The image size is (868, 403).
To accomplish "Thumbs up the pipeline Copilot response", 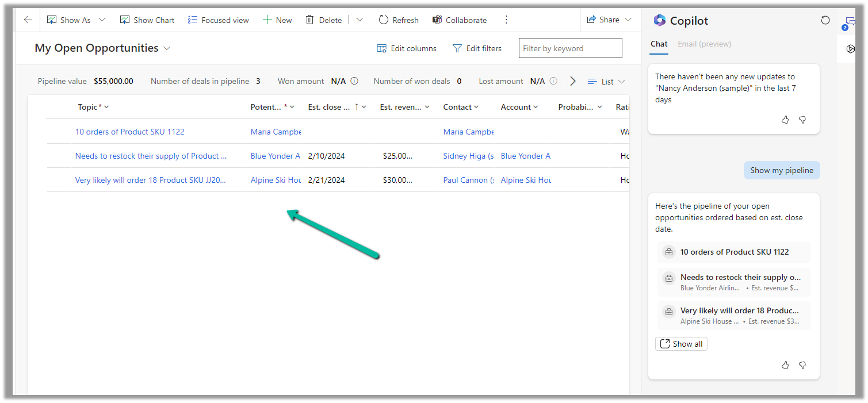I will pyautogui.click(x=785, y=365).
